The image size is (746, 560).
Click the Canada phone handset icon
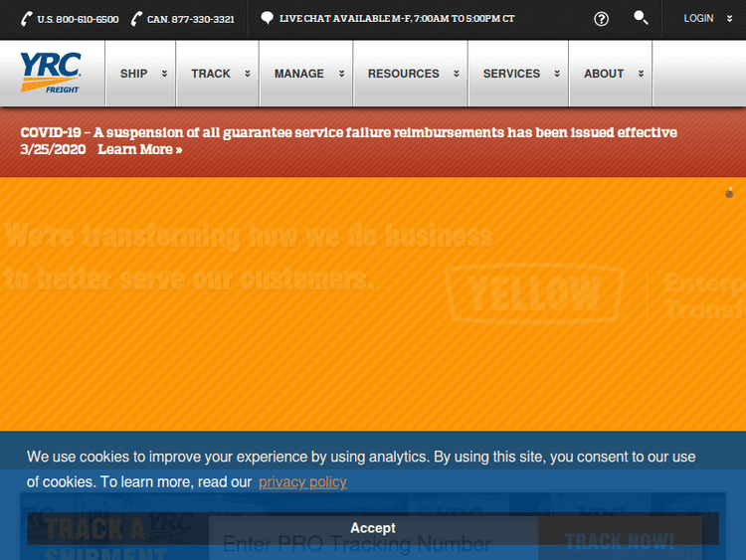tap(136, 19)
